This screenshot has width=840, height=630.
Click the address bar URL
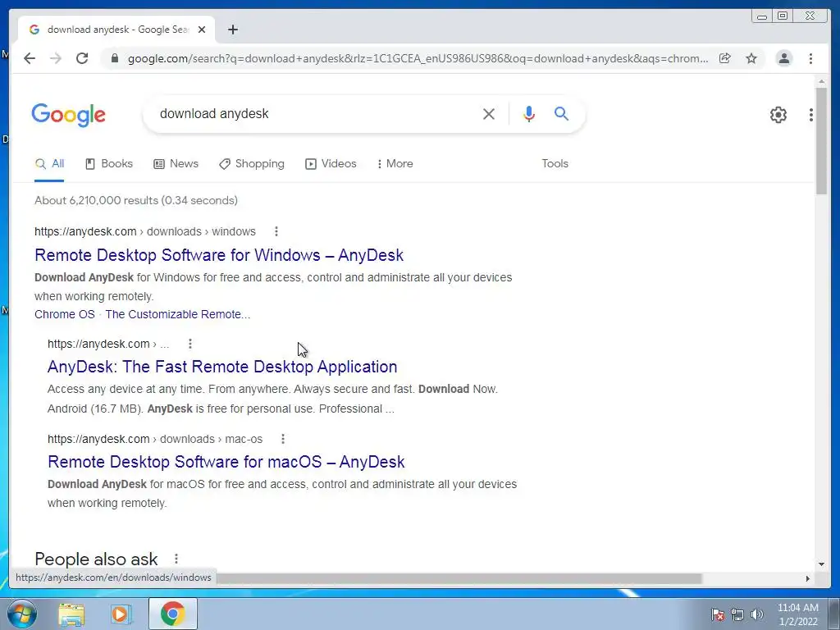point(418,58)
